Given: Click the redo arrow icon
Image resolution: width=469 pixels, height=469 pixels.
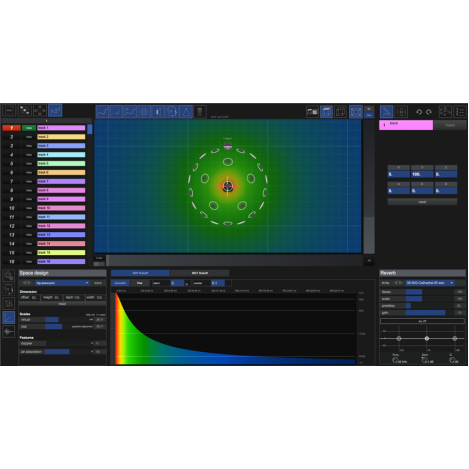Looking at the screenshot, I should [x=429, y=112].
